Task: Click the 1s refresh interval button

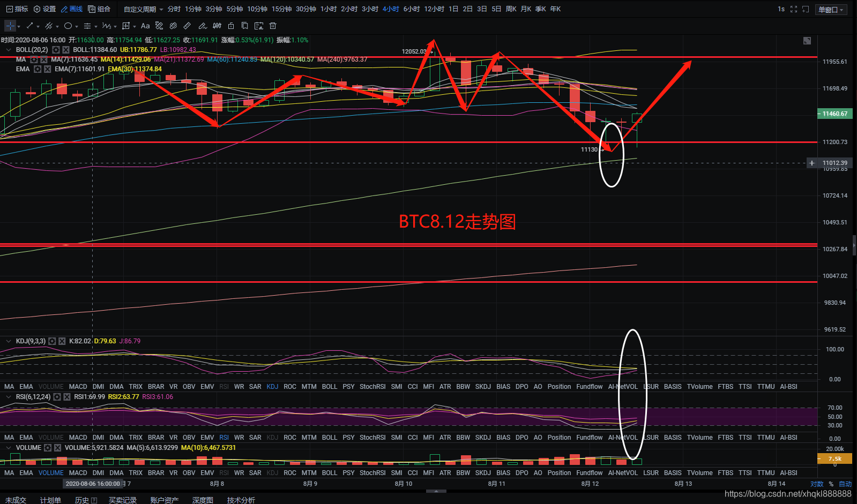Action: (x=781, y=9)
